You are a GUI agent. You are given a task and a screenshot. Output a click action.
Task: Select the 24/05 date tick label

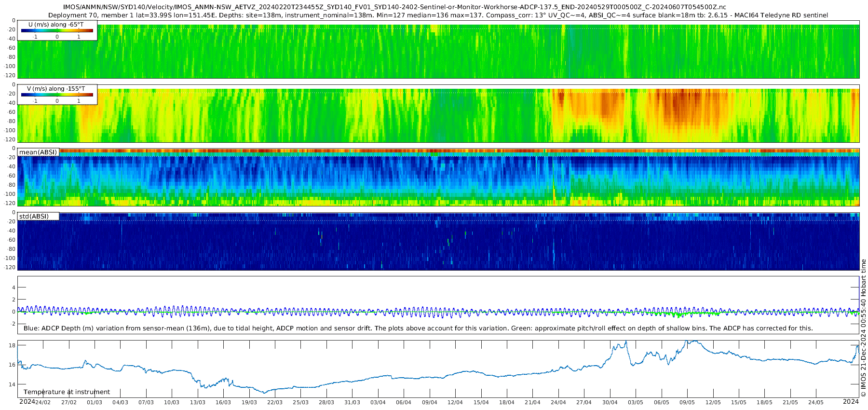click(x=816, y=402)
